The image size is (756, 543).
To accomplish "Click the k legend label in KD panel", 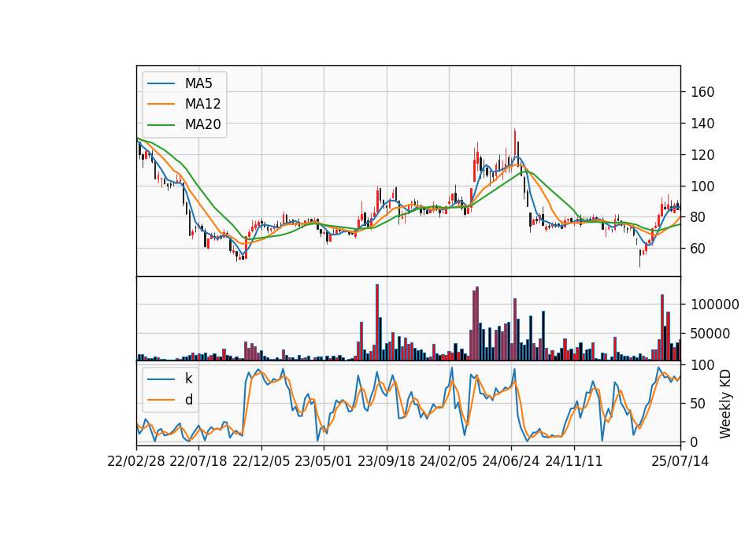I will tap(188, 379).
